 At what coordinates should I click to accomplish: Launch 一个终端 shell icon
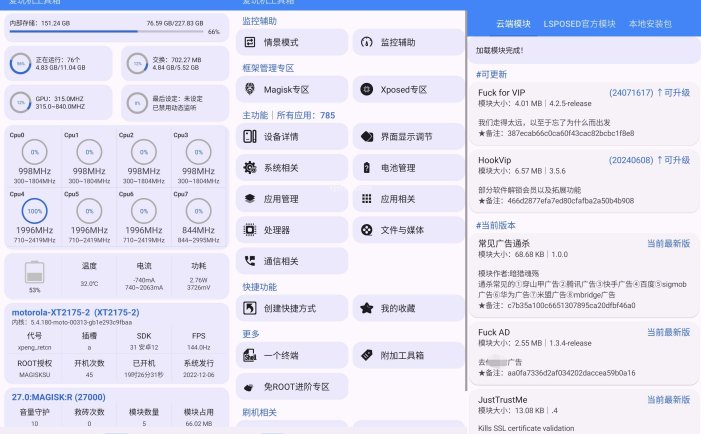click(249, 355)
